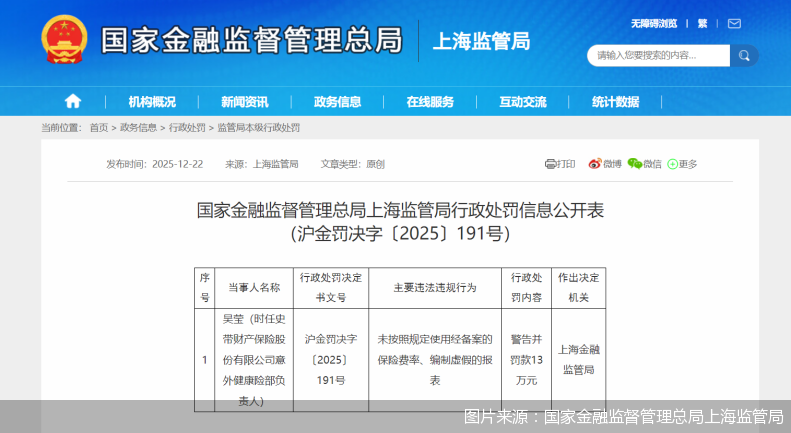Click 行政处罚 breadcrumb link
Image resolution: width=791 pixels, height=433 pixels.
click(x=187, y=128)
